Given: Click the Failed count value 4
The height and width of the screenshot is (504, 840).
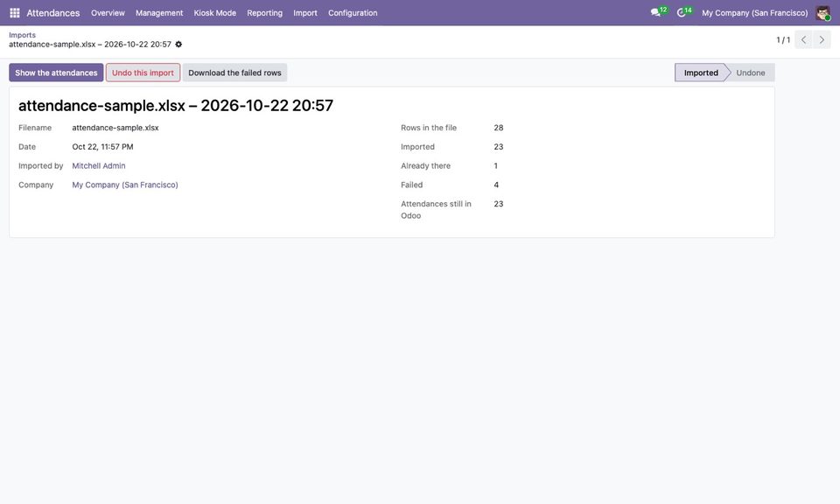Looking at the screenshot, I should pos(496,185).
